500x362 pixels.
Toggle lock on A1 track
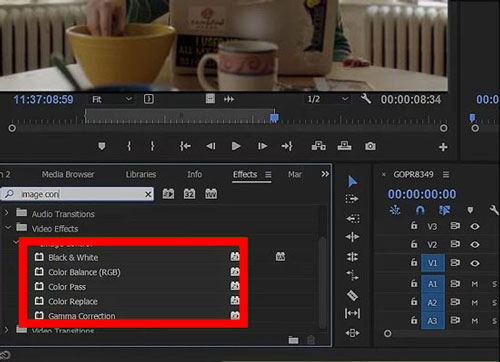[x=414, y=283]
